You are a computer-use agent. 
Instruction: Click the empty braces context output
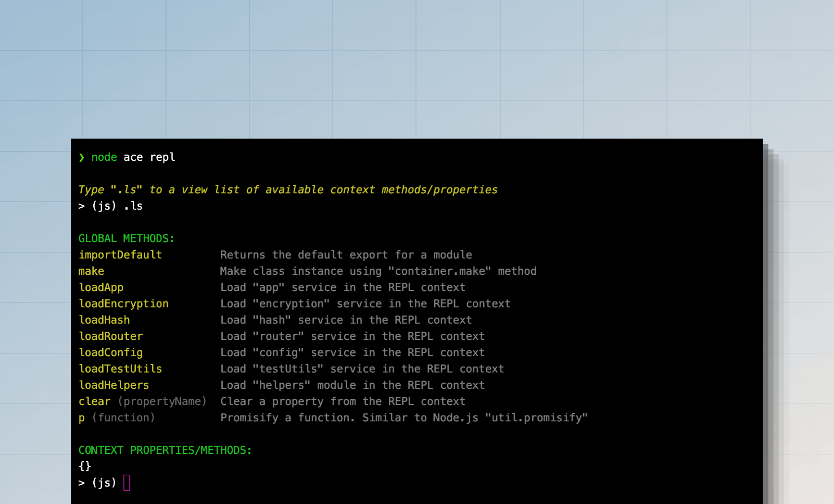click(x=85, y=467)
